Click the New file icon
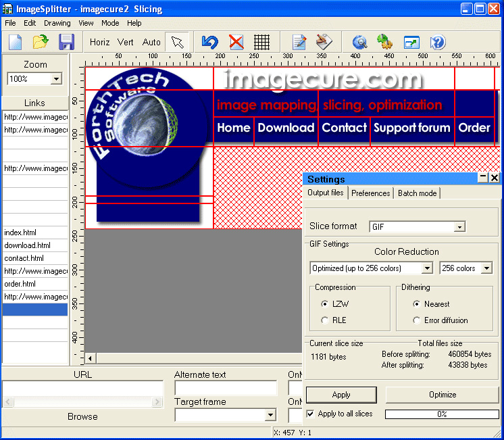The image size is (504, 440). 16,42
